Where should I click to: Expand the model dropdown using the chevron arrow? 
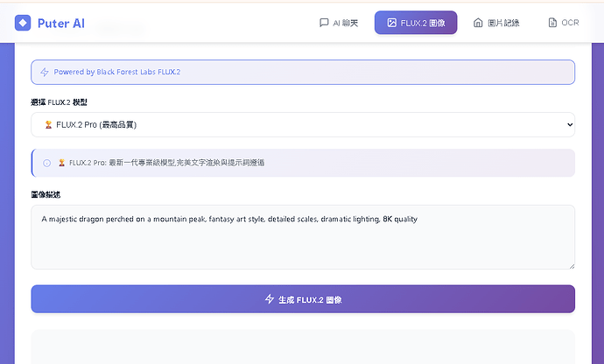(x=570, y=125)
